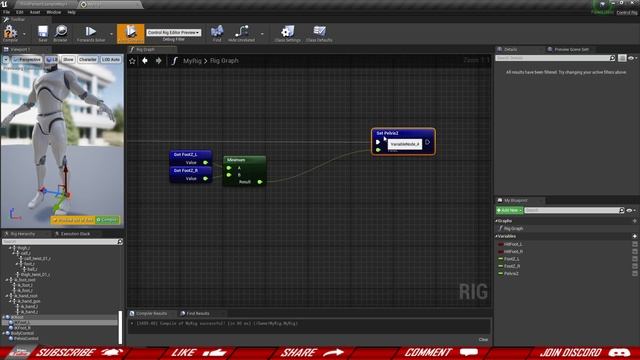Click the graph back navigation arrow
Image resolution: width=640 pixels, height=360 pixels.
click(145, 61)
